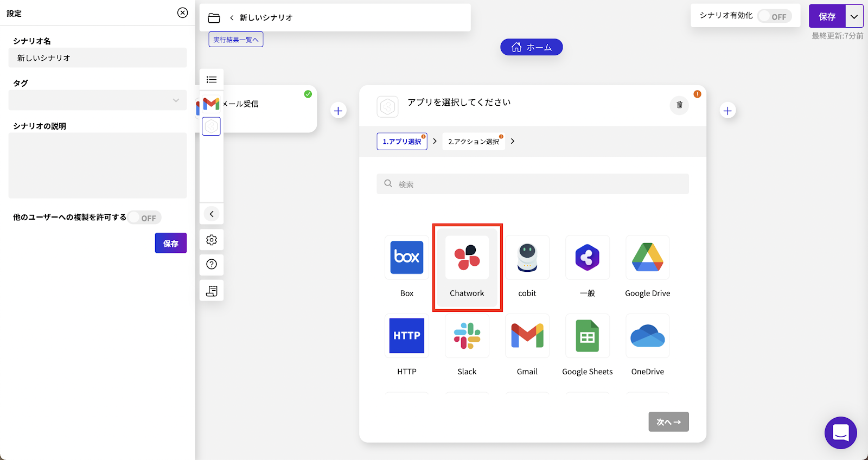
Task: Open the folder icon in header
Action: click(x=214, y=18)
